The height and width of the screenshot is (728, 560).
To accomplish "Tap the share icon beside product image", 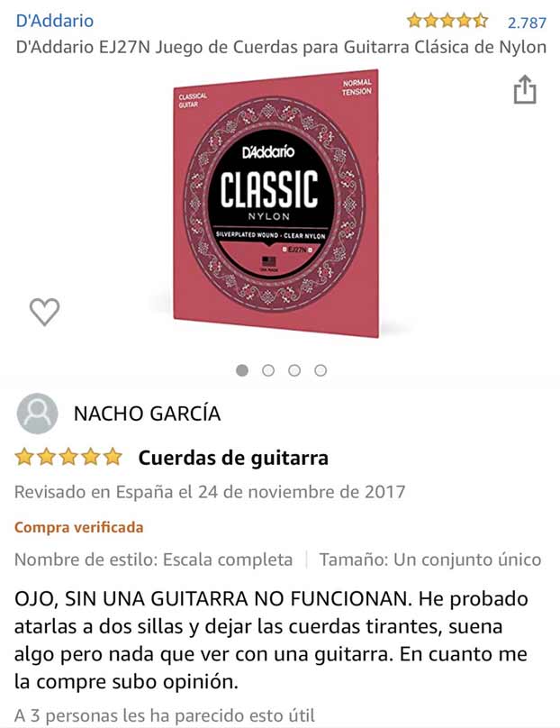I will point(525,89).
